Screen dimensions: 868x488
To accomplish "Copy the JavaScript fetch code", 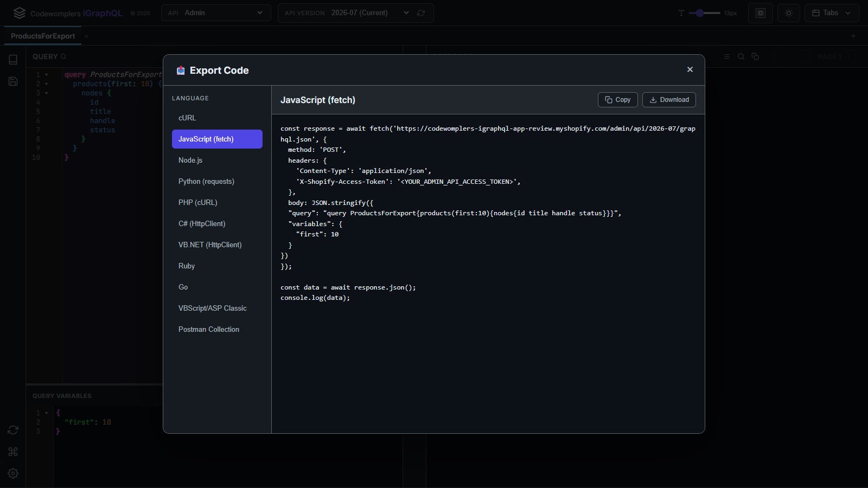I will (x=617, y=100).
